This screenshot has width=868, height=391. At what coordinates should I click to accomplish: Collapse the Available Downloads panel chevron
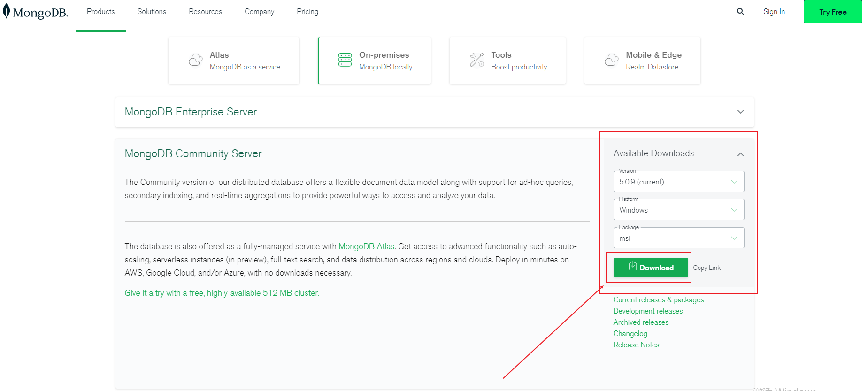[x=740, y=154]
